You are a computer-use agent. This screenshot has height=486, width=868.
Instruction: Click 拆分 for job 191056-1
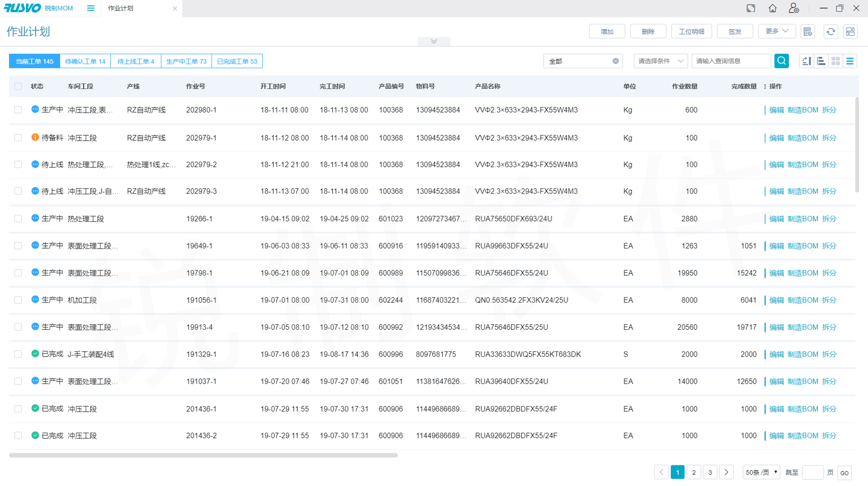tap(829, 300)
